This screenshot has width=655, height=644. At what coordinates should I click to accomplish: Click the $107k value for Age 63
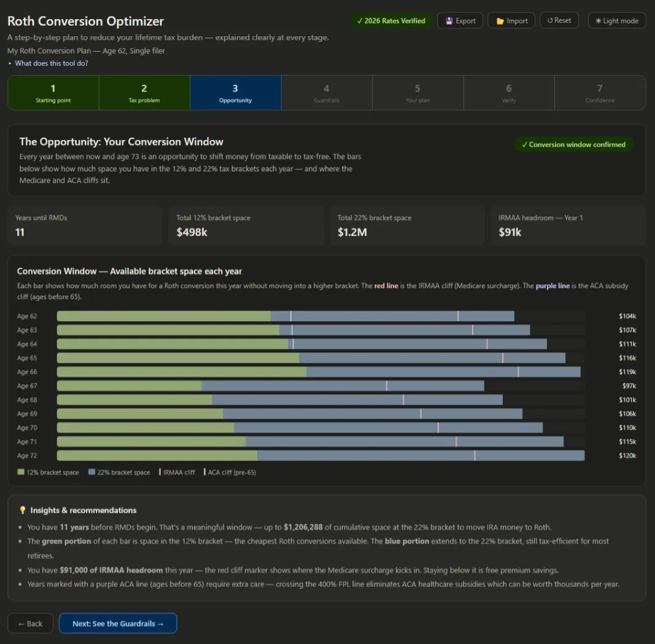pos(627,330)
